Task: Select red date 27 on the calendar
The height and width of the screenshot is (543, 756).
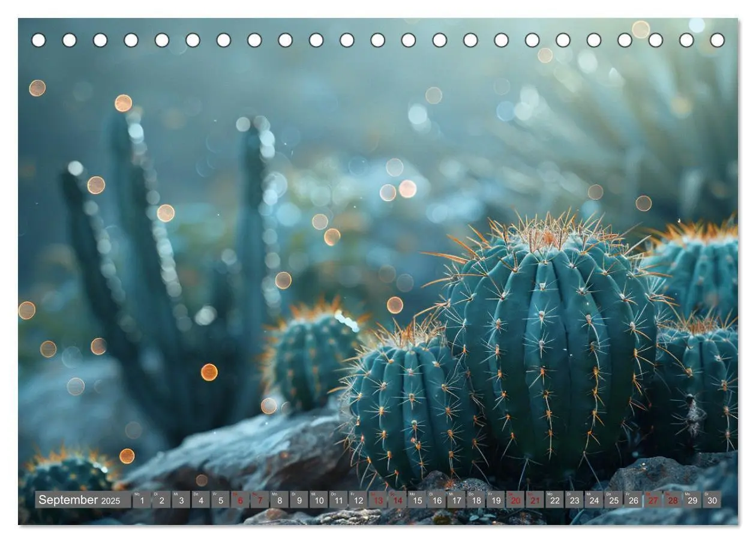Action: (653, 500)
